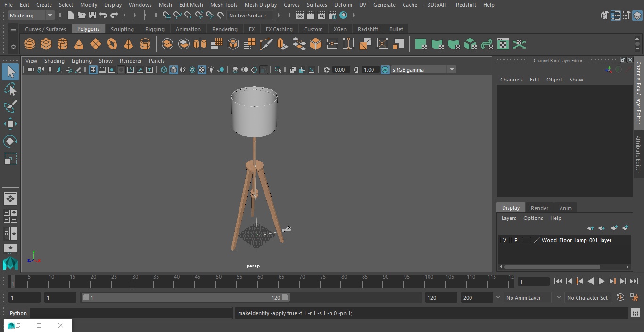The height and width of the screenshot is (332, 644).
Task: Open the viewport Renderer menu
Action: coord(131,61)
